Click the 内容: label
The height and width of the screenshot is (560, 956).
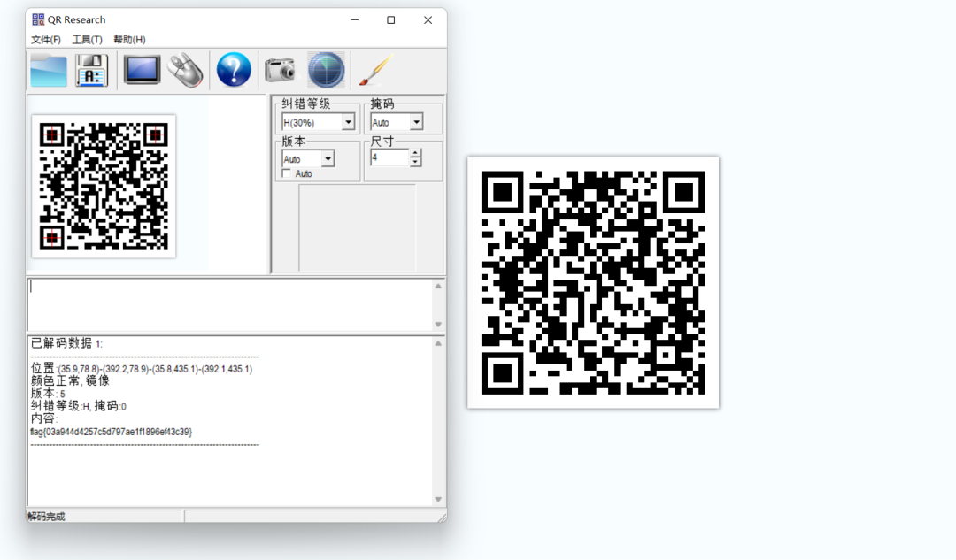(x=44, y=418)
